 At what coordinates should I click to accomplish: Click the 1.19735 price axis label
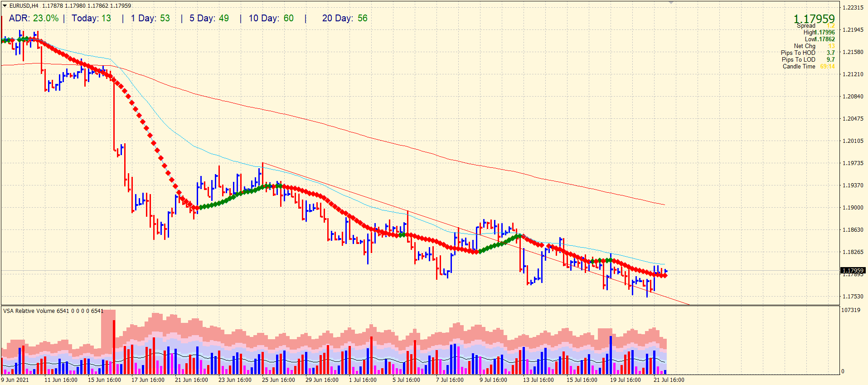[853, 163]
